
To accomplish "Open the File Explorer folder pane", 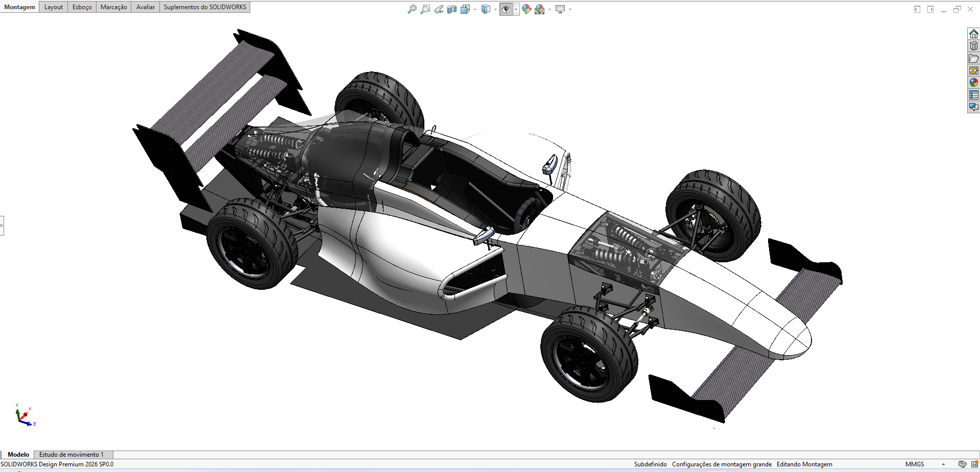I will (x=973, y=58).
